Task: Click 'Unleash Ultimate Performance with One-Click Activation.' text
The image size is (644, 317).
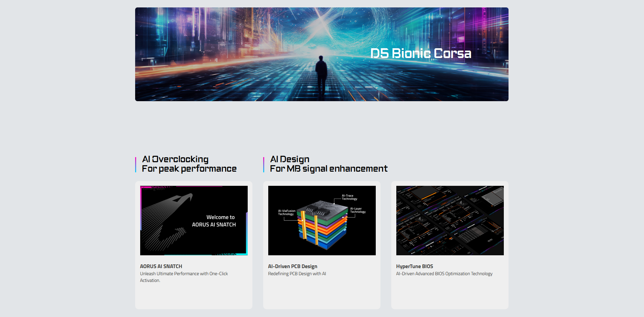Action: pos(184,277)
